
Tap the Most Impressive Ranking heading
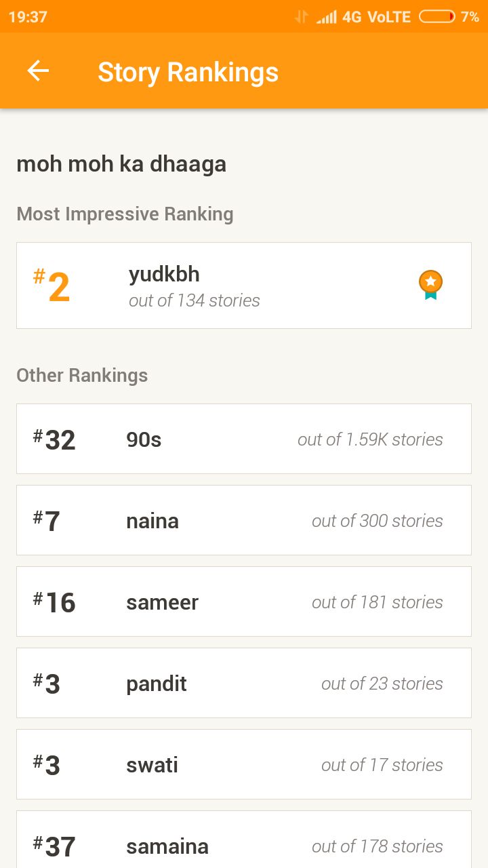pyautogui.click(x=125, y=214)
